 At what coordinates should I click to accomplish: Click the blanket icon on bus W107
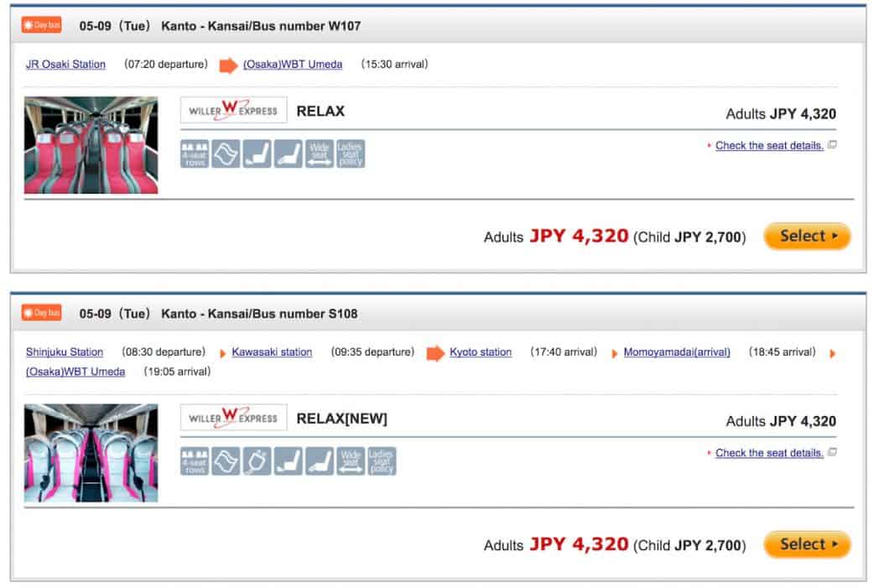pos(226,154)
